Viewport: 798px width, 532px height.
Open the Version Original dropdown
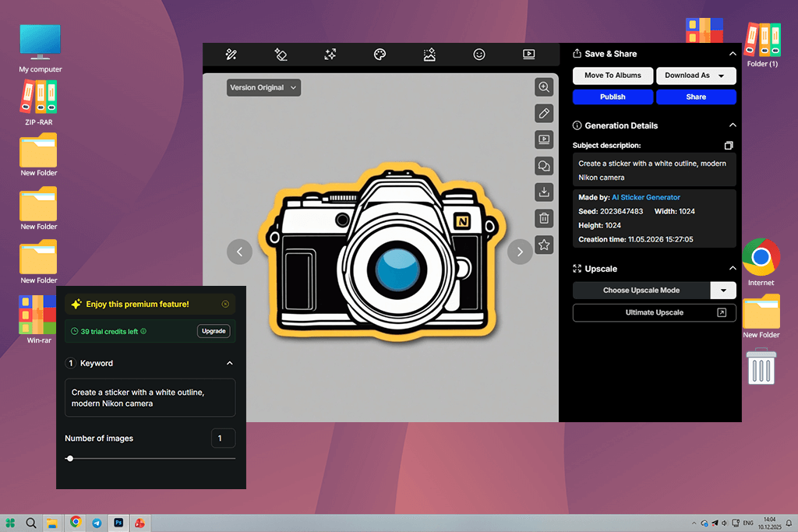(263, 87)
